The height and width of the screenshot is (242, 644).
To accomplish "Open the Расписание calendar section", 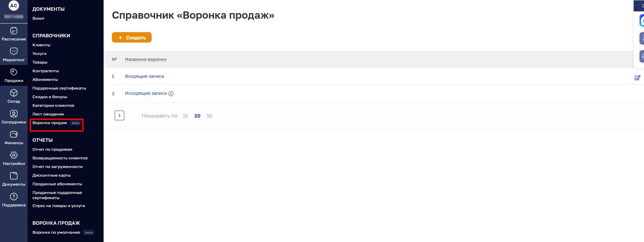I will [14, 34].
